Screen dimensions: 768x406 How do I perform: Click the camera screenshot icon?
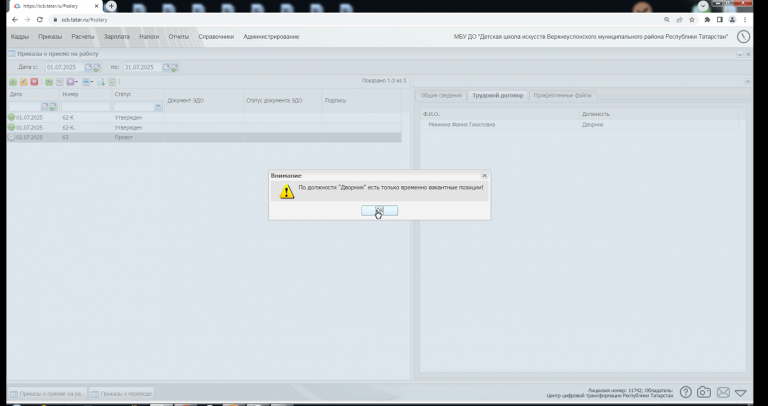[704, 392]
